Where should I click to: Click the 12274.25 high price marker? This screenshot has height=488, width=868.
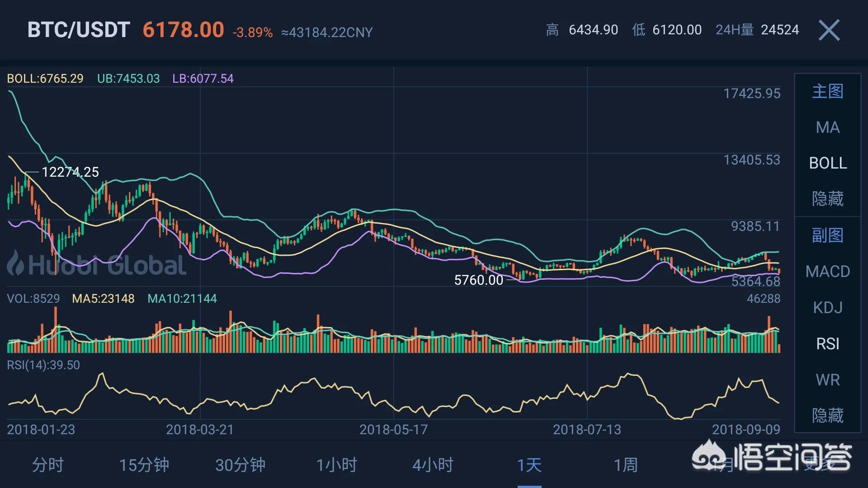coord(70,172)
